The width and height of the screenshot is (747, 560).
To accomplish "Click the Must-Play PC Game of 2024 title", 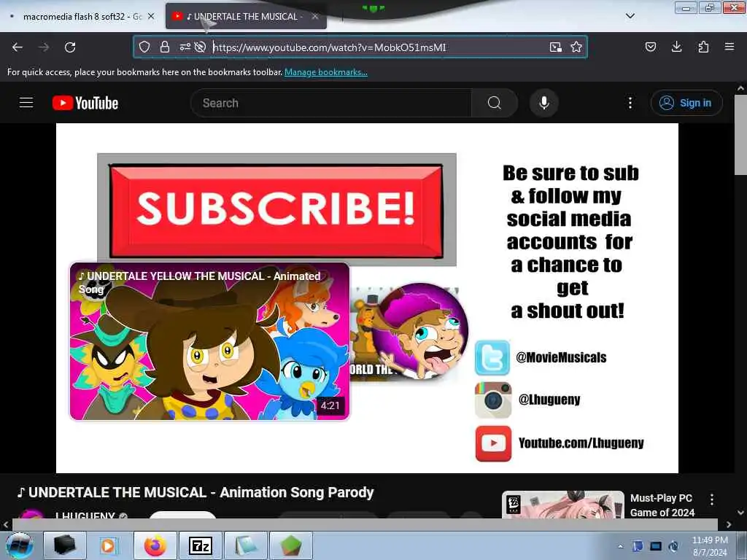I will (x=662, y=505).
